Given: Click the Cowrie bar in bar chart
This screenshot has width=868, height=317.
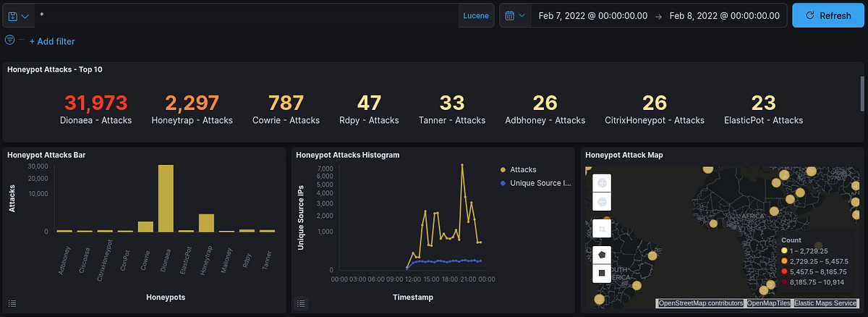Looking at the screenshot, I should click(x=145, y=227).
